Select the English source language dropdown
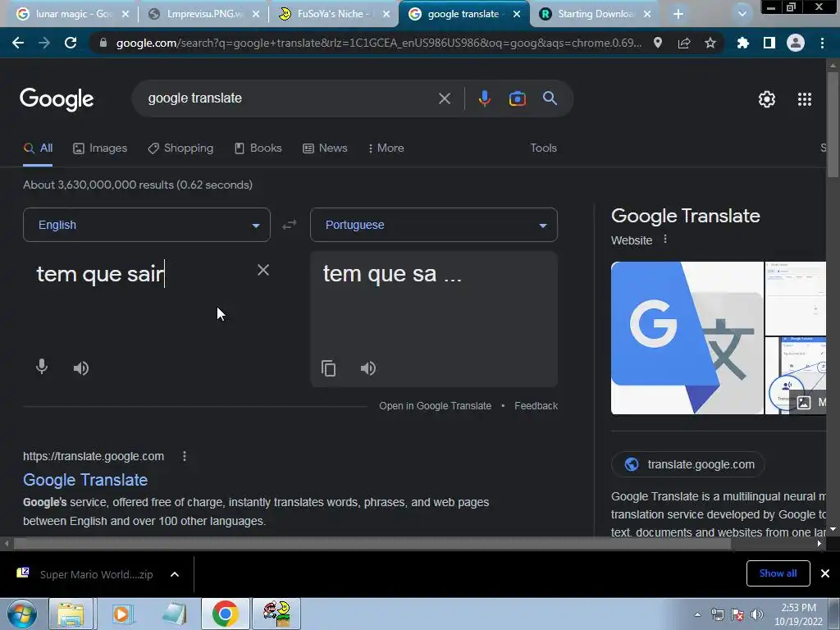The image size is (840, 630). [147, 225]
